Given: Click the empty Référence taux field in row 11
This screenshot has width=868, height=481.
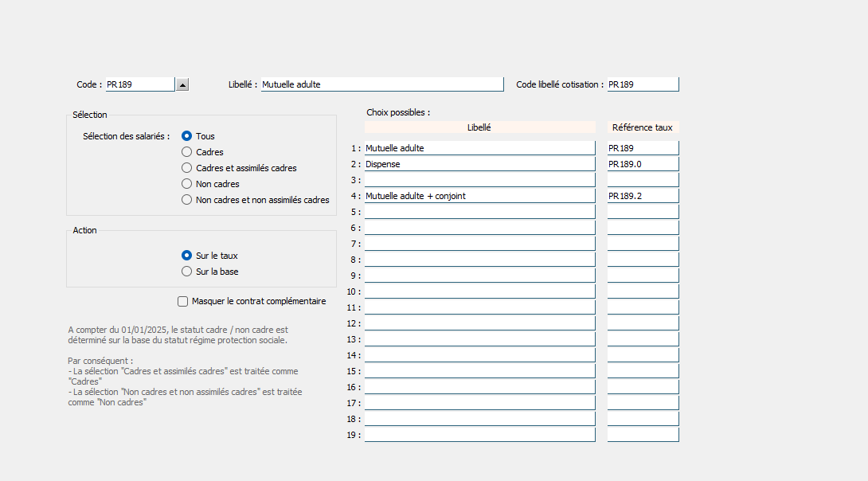Looking at the screenshot, I should click(x=643, y=307).
